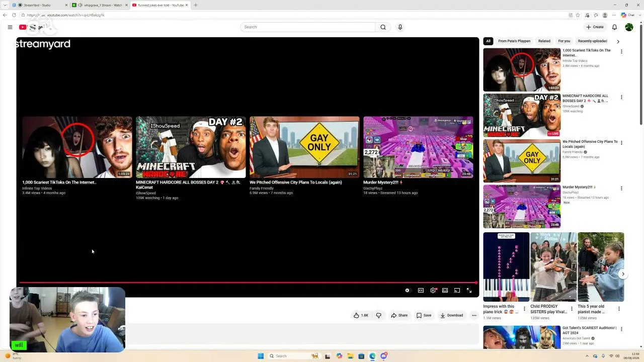Open options for We Pitched Offensive City Plans
The width and height of the screenshot is (644, 362).
(x=621, y=143)
